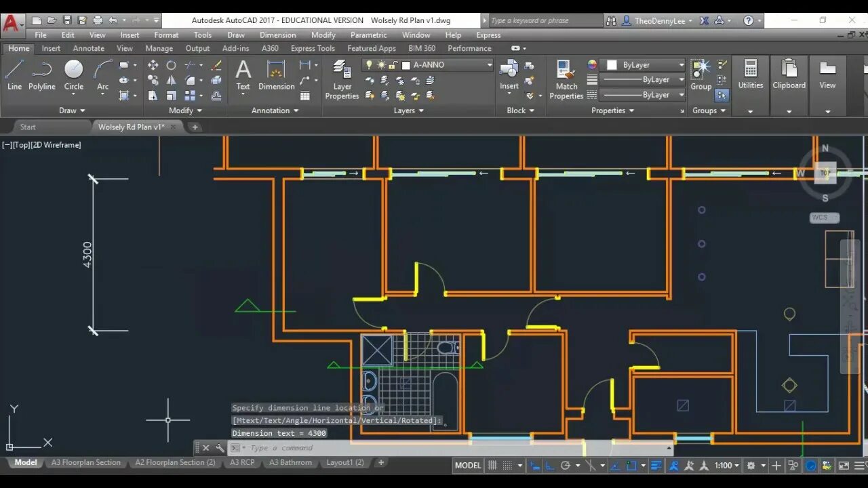Click the Dimension tool
Image resolution: width=868 pixels, height=488 pixels.
click(276, 75)
